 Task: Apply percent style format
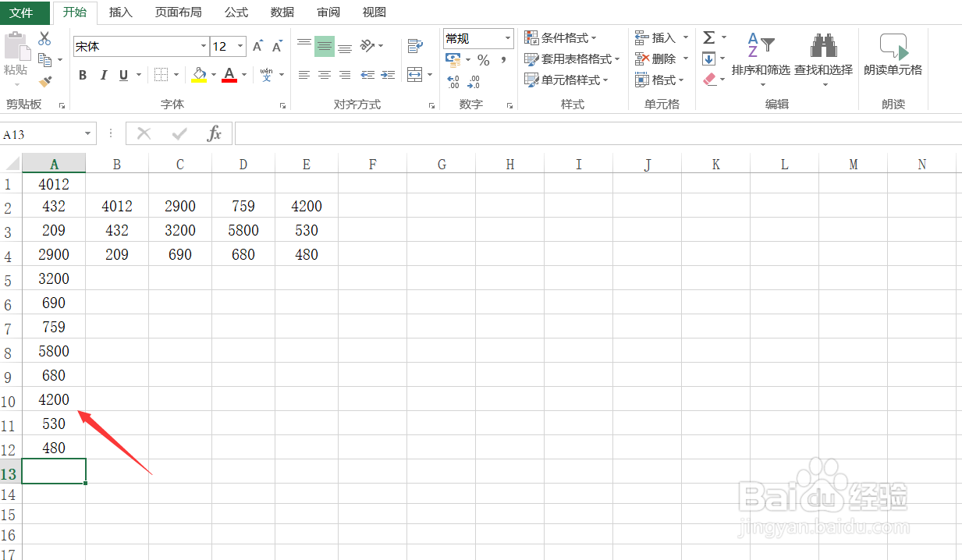(483, 60)
